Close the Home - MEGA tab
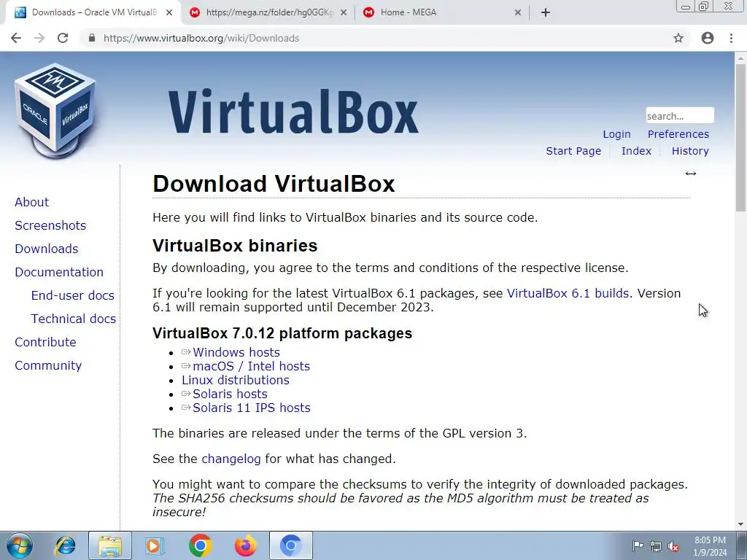This screenshot has width=747, height=560. coord(518,12)
